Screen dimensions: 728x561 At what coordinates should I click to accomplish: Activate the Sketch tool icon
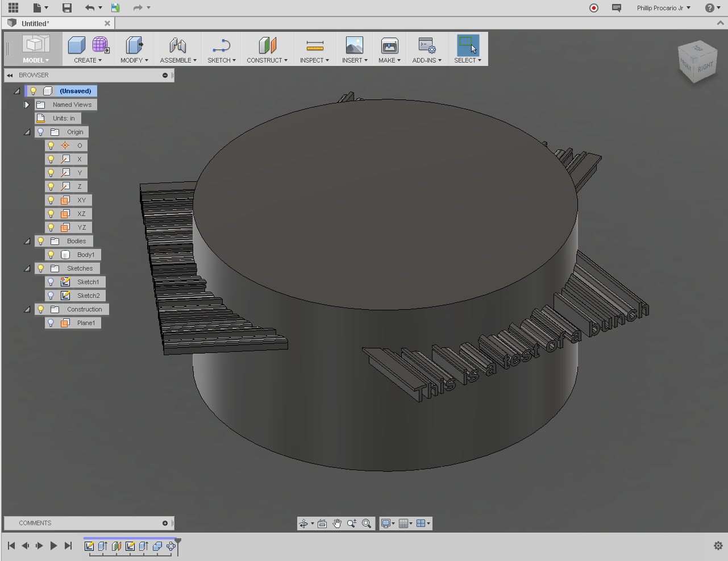pos(221,45)
